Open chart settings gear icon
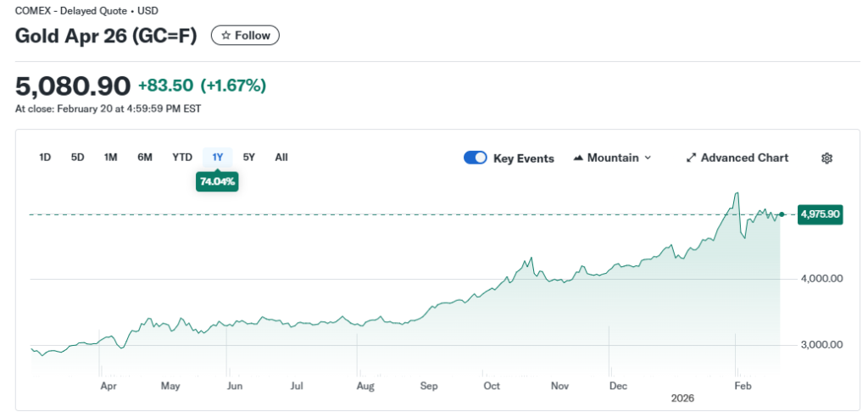This screenshot has height=417, width=868. pos(827,158)
